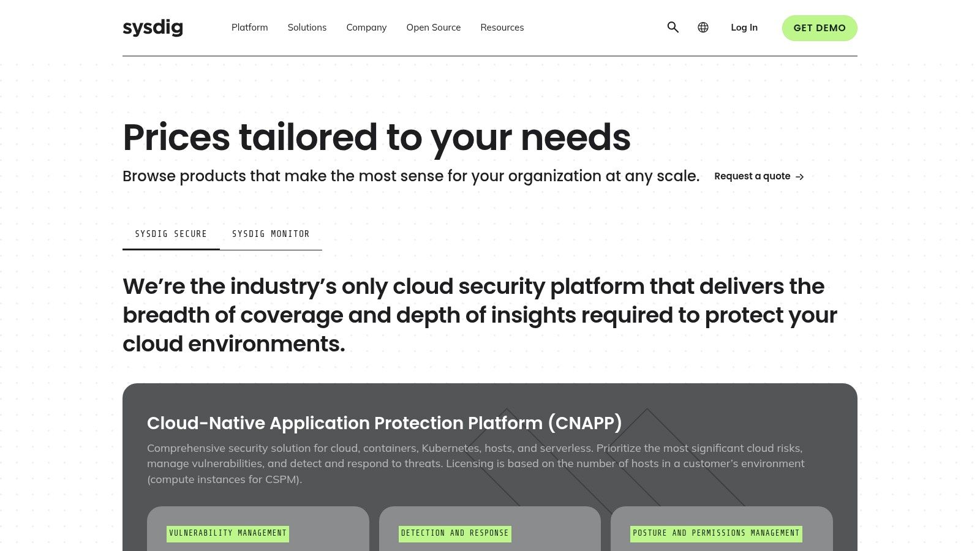Click the Cloud-Native Application Protection Platform heading
Screen dimensions: 980x551
click(x=384, y=423)
